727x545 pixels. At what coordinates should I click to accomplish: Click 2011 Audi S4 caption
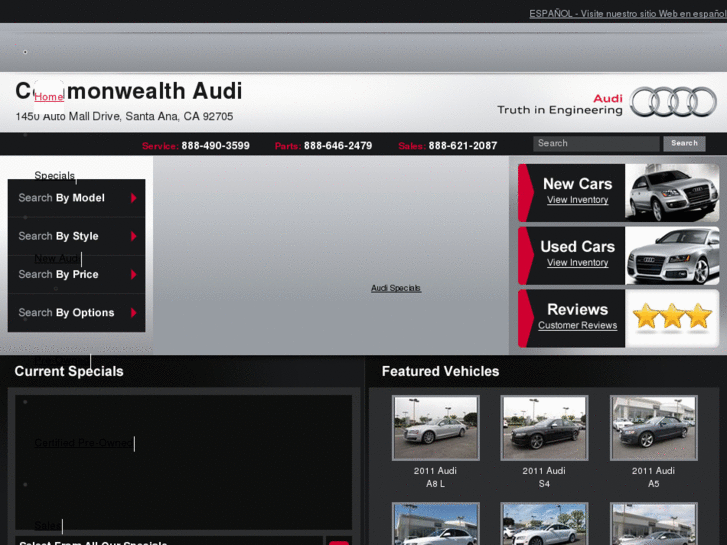tap(544, 477)
